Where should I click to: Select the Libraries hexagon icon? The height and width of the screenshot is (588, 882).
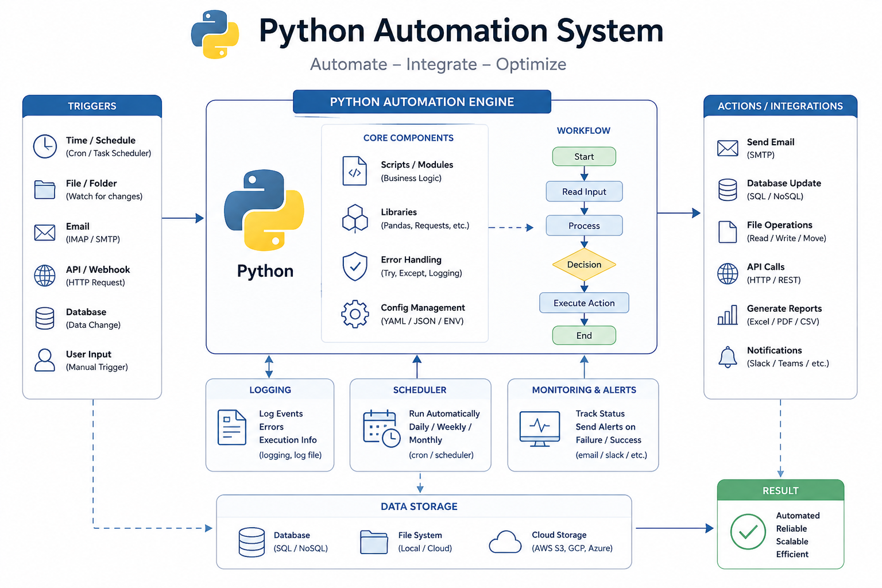click(x=355, y=219)
